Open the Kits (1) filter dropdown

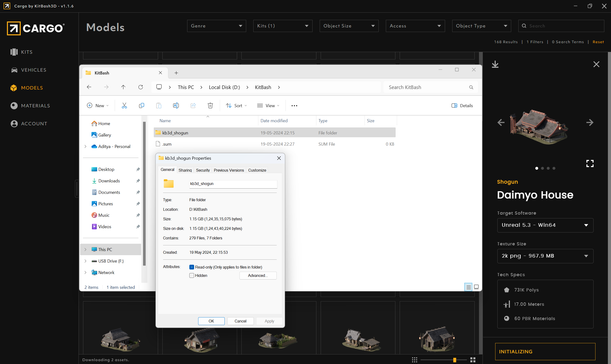tap(282, 26)
